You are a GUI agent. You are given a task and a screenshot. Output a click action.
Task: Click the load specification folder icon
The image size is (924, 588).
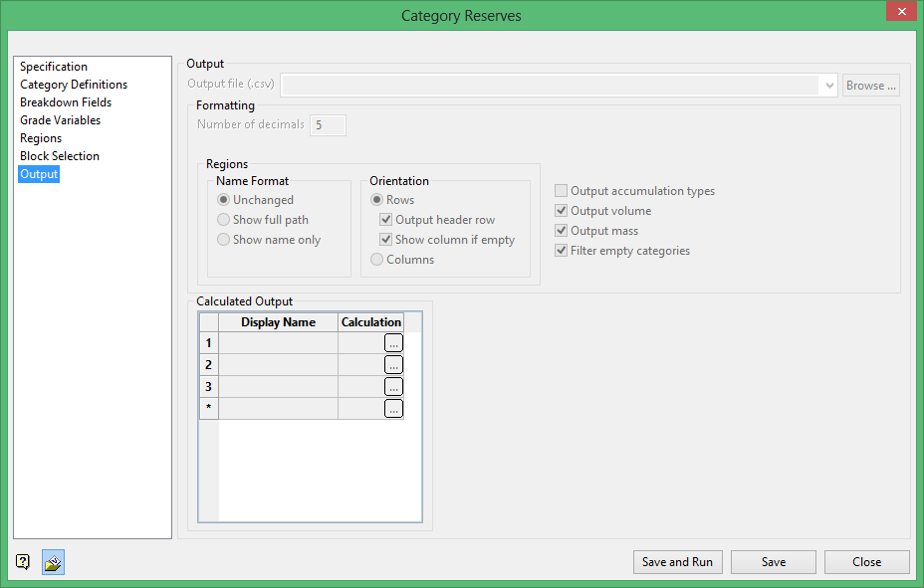coord(54,562)
